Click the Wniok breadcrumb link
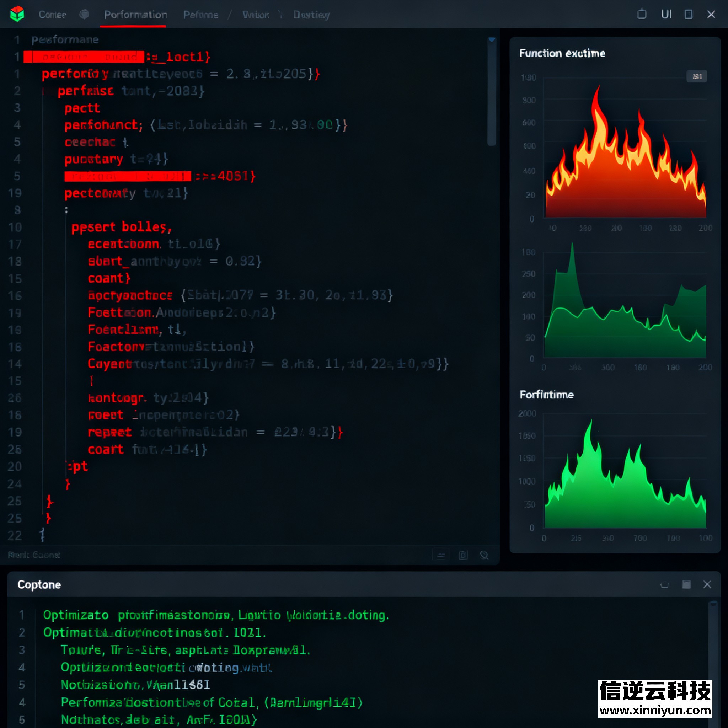The width and height of the screenshot is (728, 728). tap(256, 15)
